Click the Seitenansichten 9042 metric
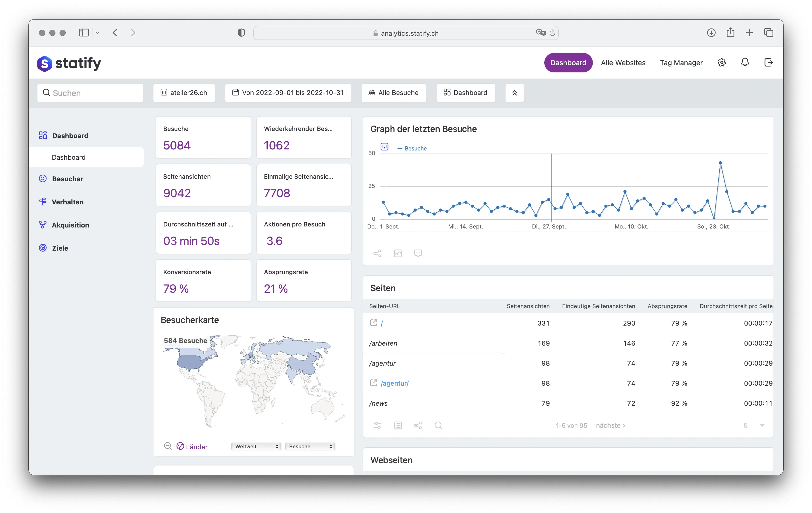The height and width of the screenshot is (513, 812). pyautogui.click(x=203, y=185)
